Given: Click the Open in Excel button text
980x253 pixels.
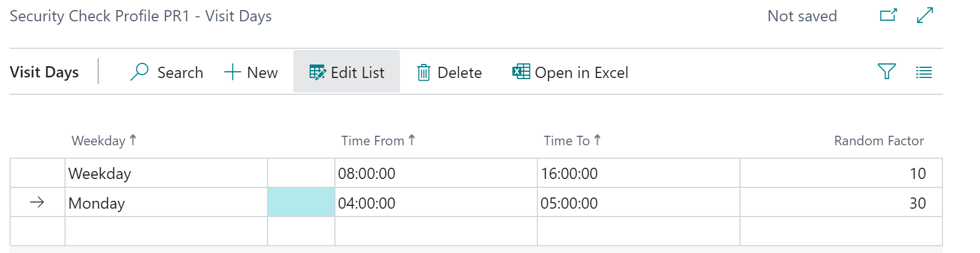Looking at the screenshot, I should point(581,72).
